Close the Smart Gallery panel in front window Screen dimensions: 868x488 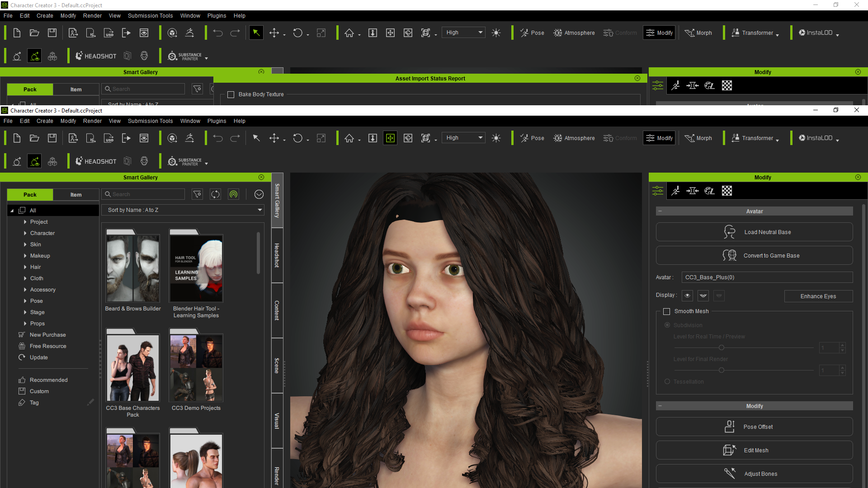(x=261, y=177)
